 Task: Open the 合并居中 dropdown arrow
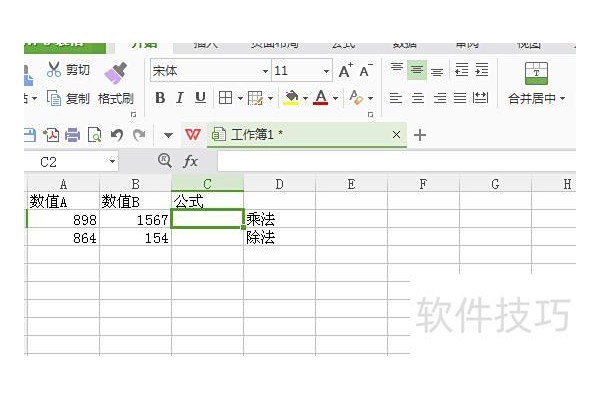tap(562, 99)
